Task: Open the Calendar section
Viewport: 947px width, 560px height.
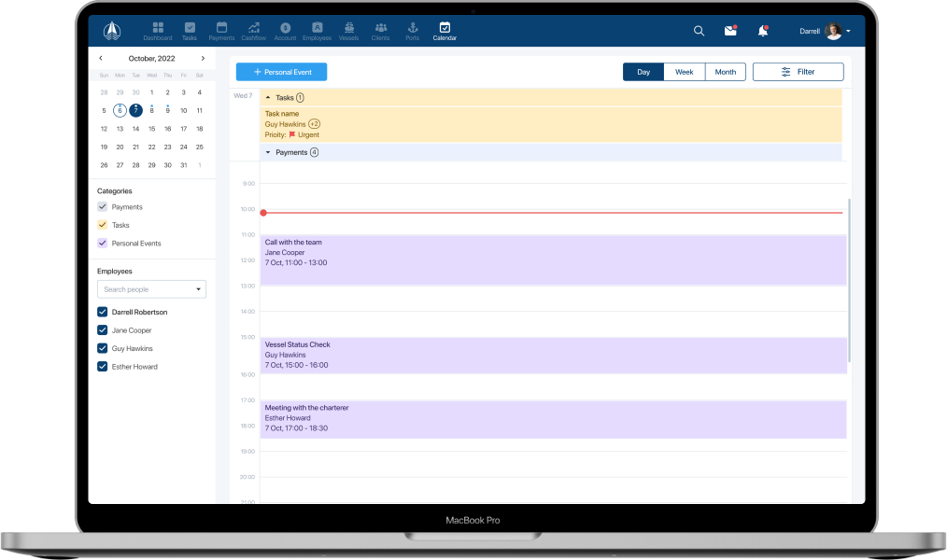Action: click(445, 31)
